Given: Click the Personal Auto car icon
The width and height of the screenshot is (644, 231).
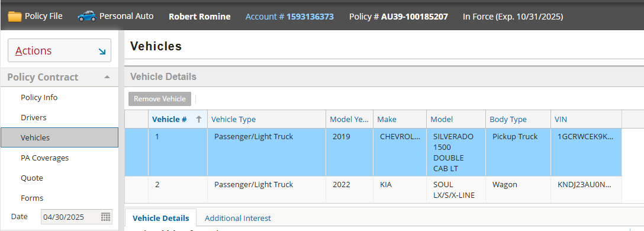Looking at the screenshot, I should click(x=86, y=17).
